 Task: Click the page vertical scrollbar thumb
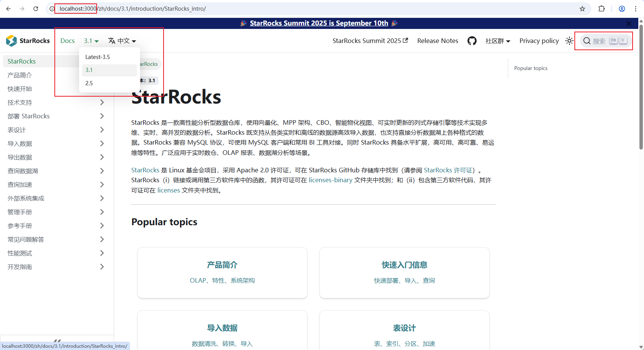tap(641, 87)
